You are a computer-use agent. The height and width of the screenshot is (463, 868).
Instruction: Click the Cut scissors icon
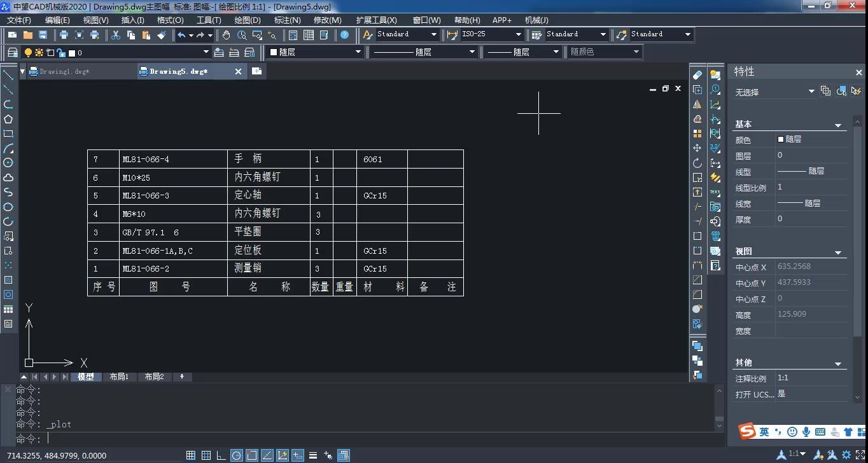click(x=115, y=35)
